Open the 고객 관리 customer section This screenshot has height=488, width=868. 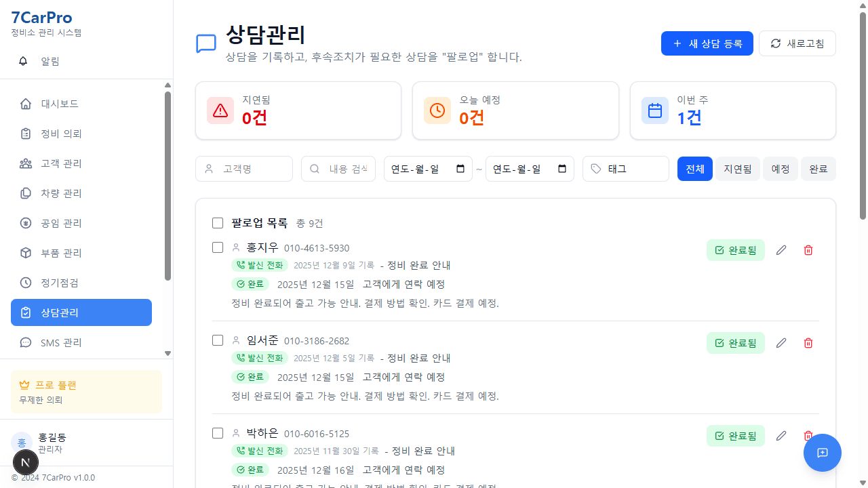pos(62,163)
